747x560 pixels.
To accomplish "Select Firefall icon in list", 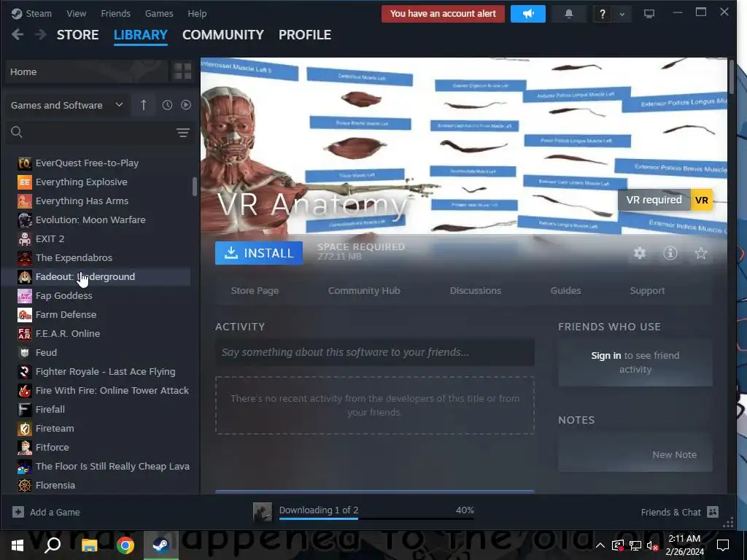I will [24, 410].
